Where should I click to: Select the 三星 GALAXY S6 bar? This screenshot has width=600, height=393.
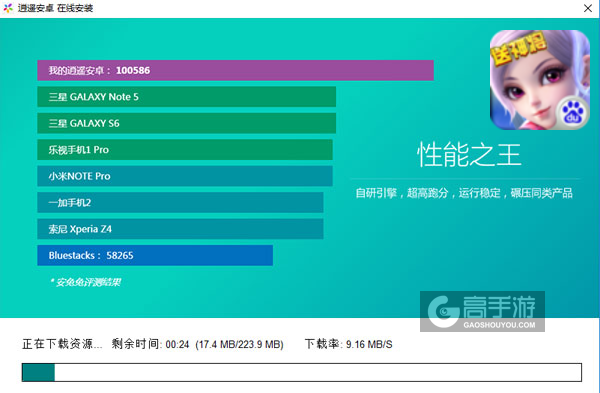pyautogui.click(x=187, y=123)
